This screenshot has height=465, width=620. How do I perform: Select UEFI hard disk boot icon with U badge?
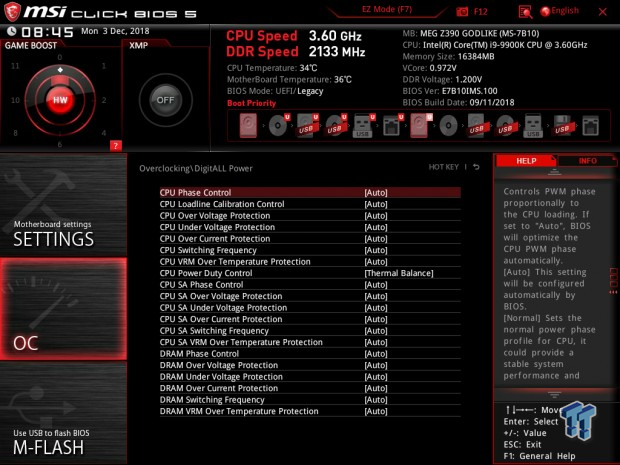pos(420,126)
